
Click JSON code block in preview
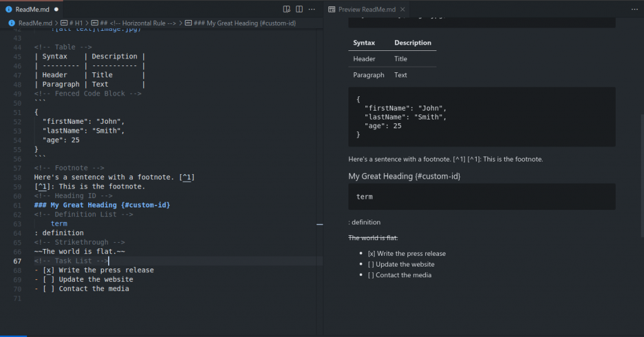pyautogui.click(x=482, y=116)
